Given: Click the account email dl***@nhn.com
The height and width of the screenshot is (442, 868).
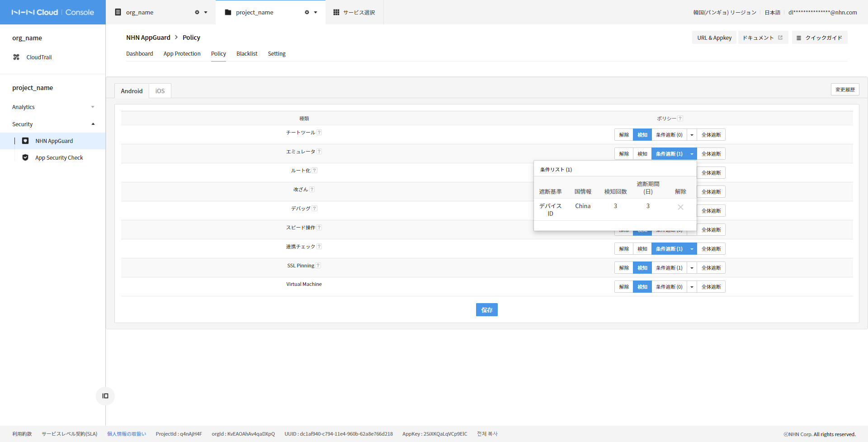Looking at the screenshot, I should click(822, 12).
